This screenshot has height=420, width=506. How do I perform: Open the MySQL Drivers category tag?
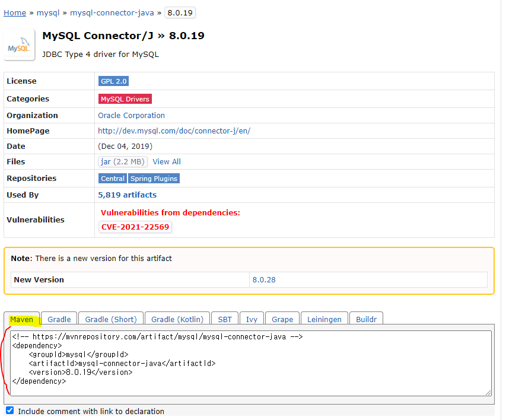coord(125,99)
